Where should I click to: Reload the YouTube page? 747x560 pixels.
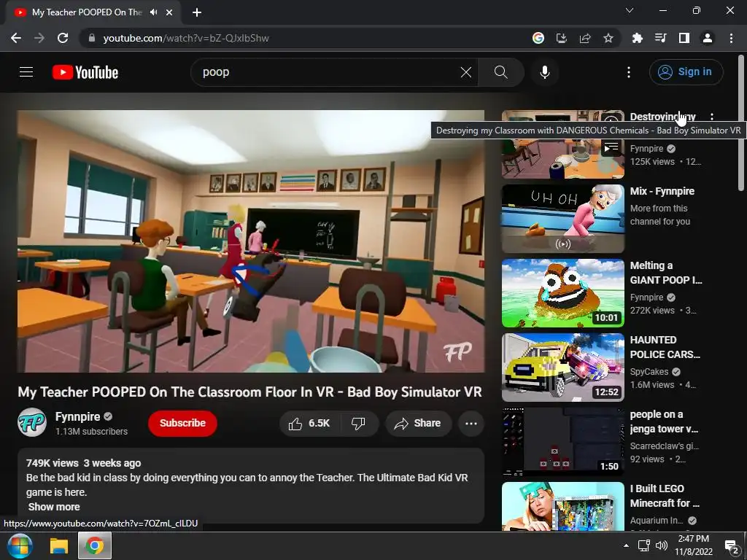click(x=63, y=38)
